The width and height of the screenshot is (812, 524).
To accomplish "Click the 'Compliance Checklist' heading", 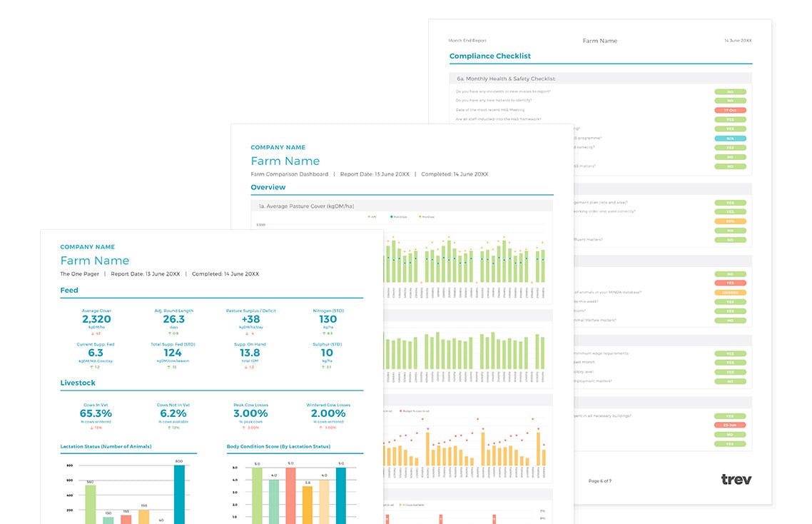I will coord(490,56).
